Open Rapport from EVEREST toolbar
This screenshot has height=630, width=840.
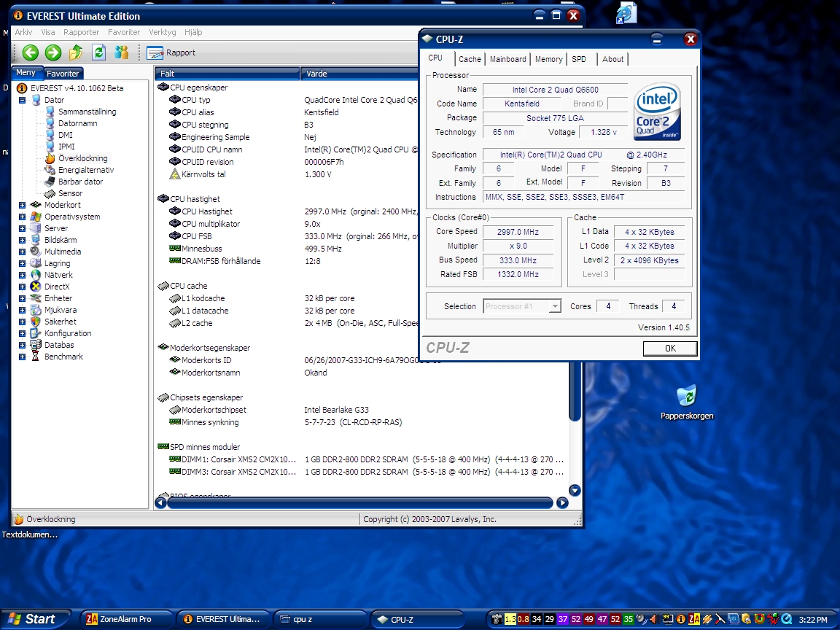171,52
